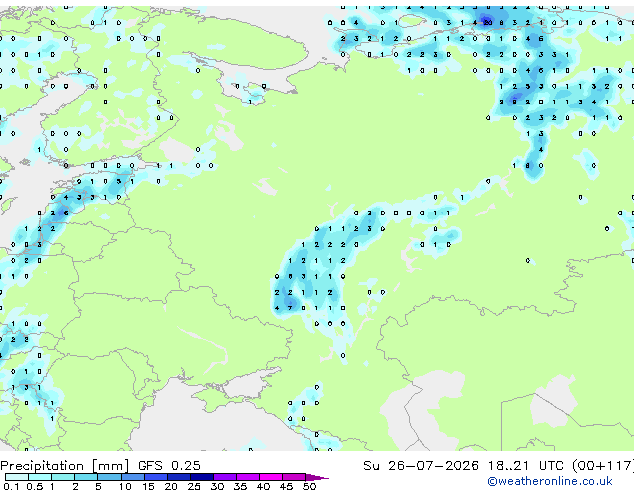Click the 45–50 mm legend swatch
634x490 pixels.
[294, 477]
